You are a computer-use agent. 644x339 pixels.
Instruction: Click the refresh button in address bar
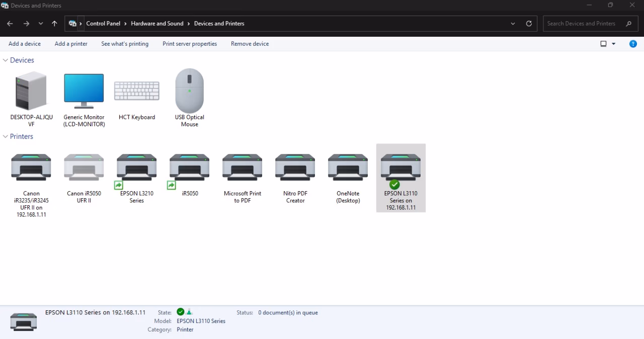tap(529, 24)
